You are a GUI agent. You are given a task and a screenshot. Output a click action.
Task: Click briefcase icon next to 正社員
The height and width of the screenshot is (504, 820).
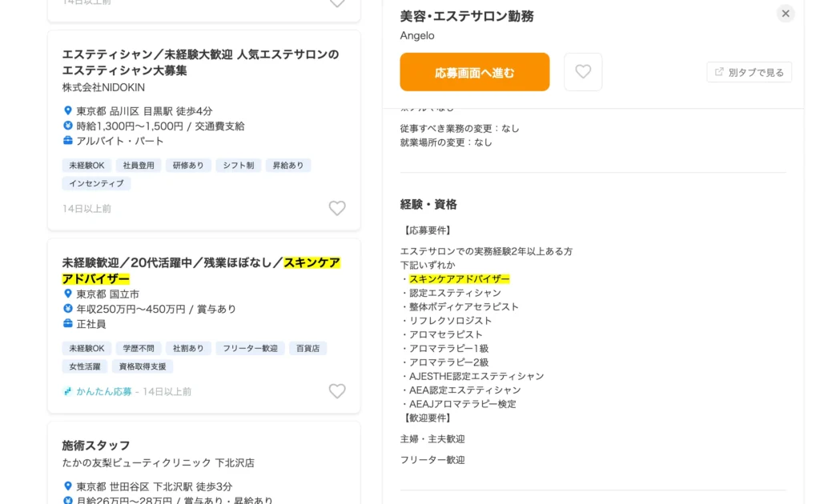[68, 324]
